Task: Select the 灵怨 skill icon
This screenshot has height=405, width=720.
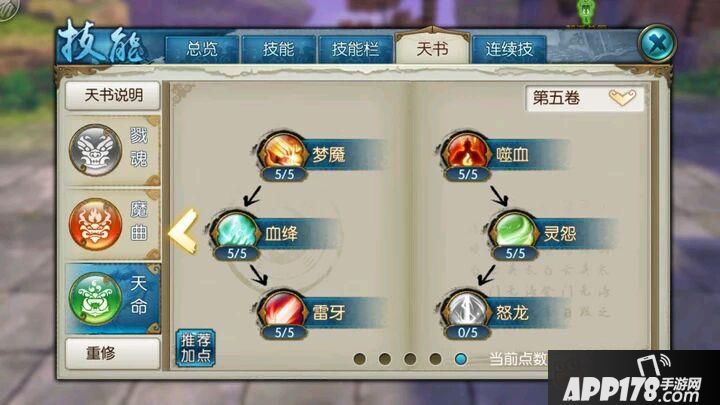Action: coord(515,231)
